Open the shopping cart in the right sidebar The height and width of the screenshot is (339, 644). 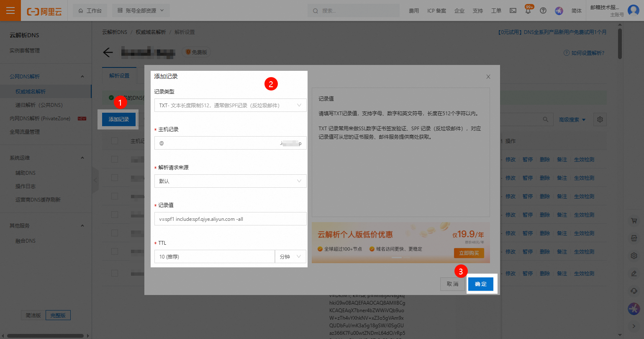tap(634, 220)
